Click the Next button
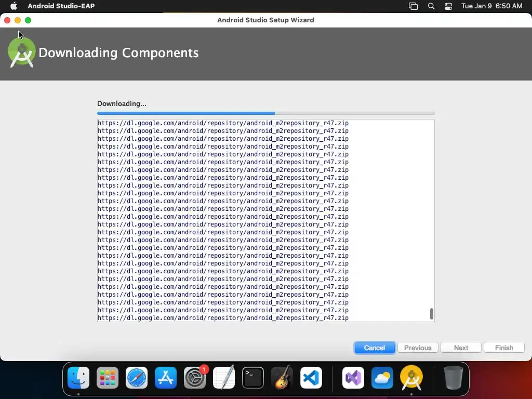Image resolution: width=532 pixels, height=399 pixels. 461,348
